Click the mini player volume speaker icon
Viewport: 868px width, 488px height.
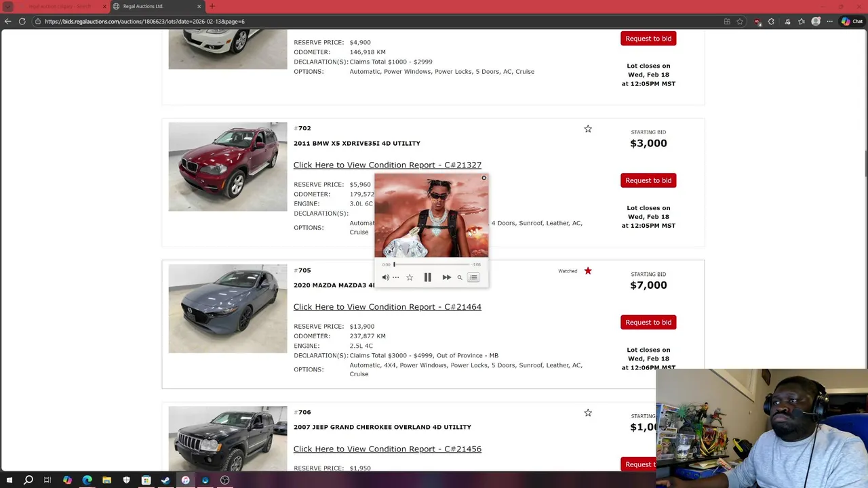385,277
